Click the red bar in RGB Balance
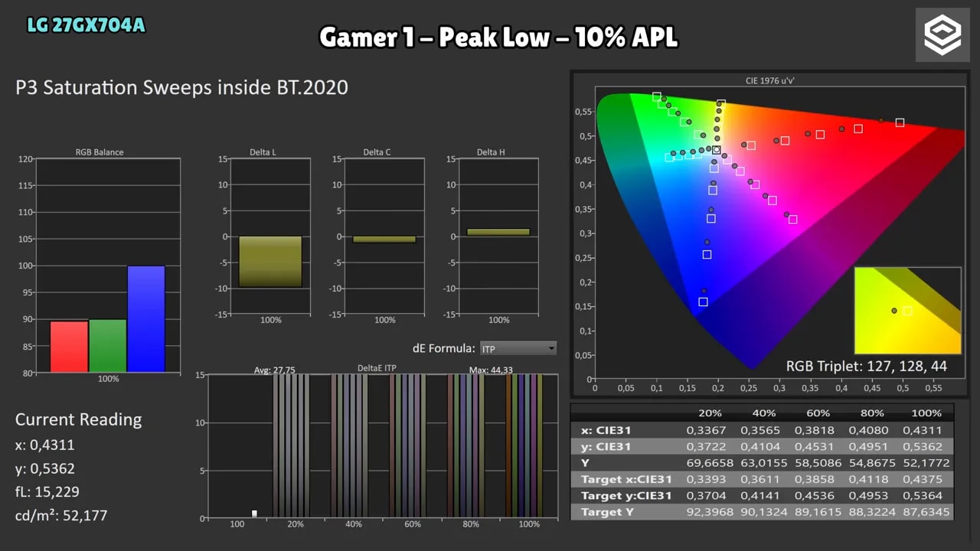The height and width of the screenshot is (551, 980). [x=69, y=347]
